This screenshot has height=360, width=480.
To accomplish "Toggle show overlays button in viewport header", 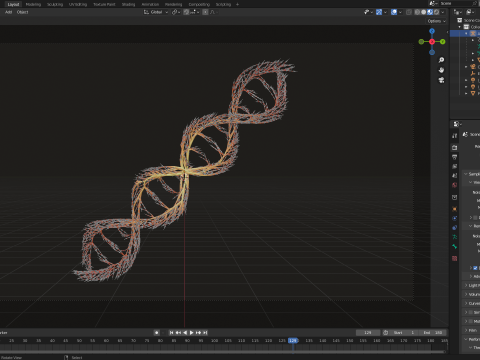I will (x=394, y=12).
